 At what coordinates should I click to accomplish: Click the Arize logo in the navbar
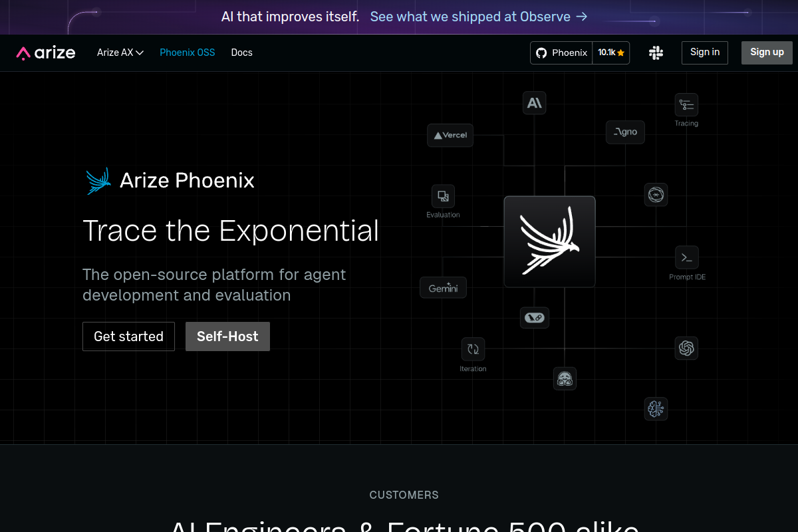coord(46,53)
